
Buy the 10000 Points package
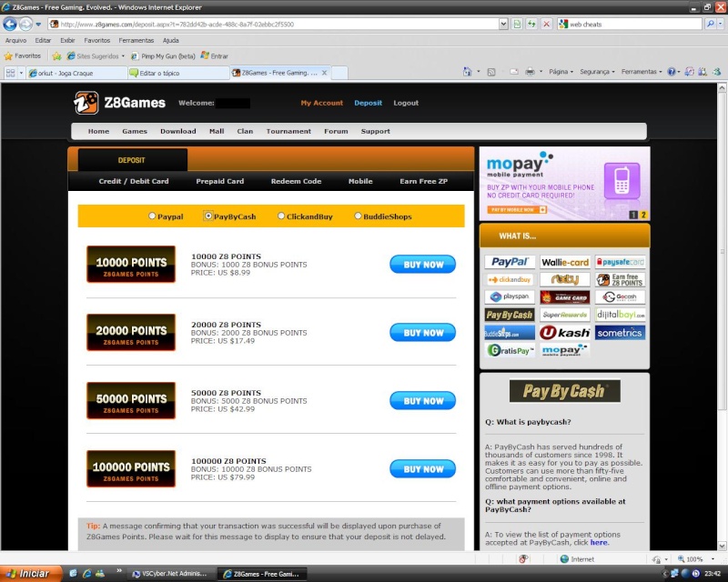click(x=422, y=264)
